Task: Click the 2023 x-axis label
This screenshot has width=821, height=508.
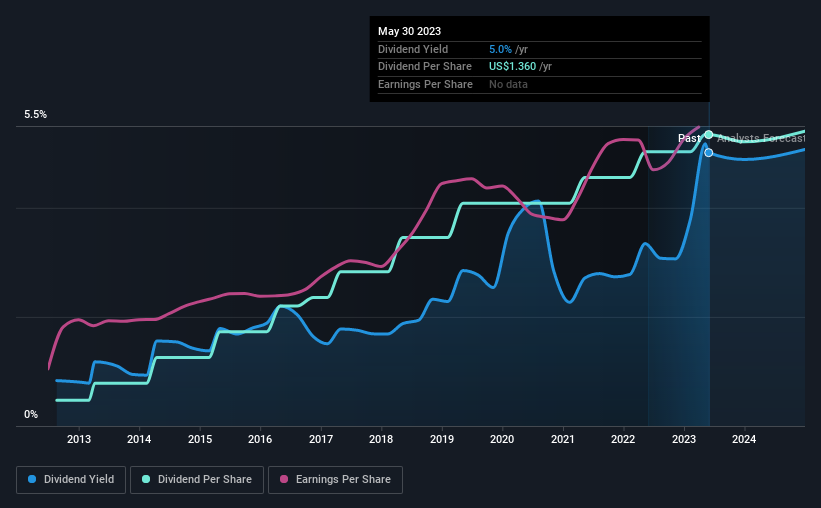Action: point(684,439)
